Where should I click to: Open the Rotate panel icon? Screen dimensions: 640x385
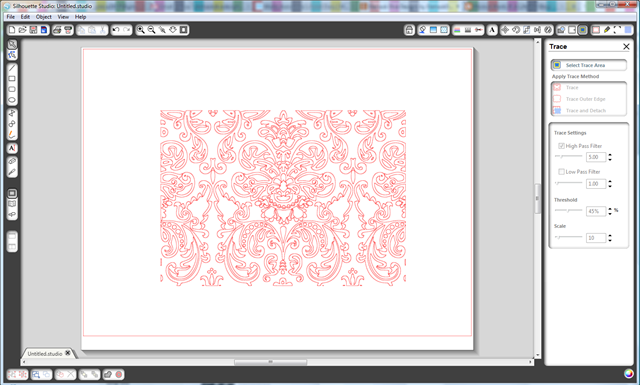516,30
